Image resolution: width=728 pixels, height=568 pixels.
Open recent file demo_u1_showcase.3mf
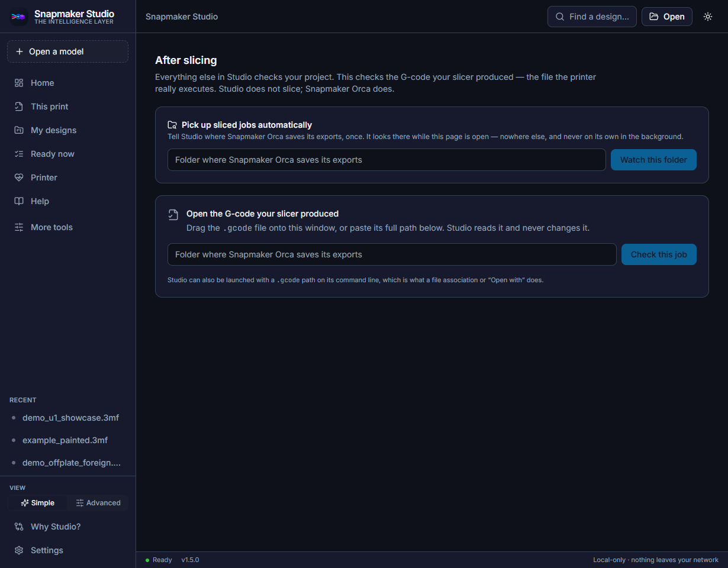(x=70, y=418)
